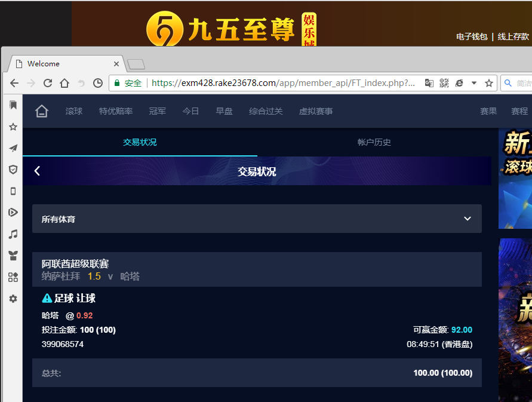
Task: Click the 纳萨杜拜 team name
Action: (x=61, y=277)
